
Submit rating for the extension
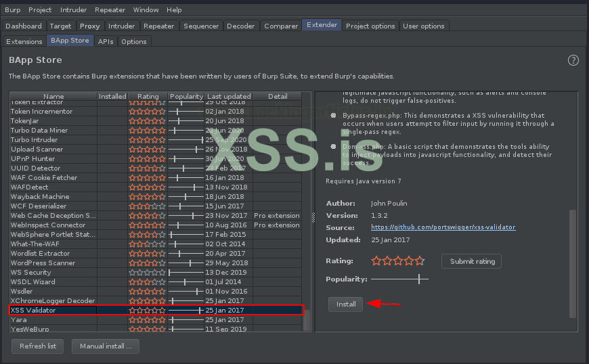point(472,261)
